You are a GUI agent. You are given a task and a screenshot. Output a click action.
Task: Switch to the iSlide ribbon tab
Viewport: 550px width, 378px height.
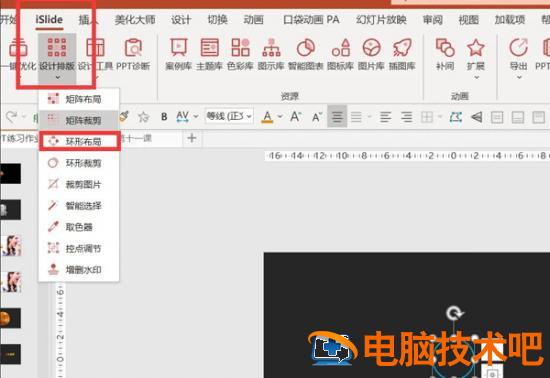coord(49,19)
